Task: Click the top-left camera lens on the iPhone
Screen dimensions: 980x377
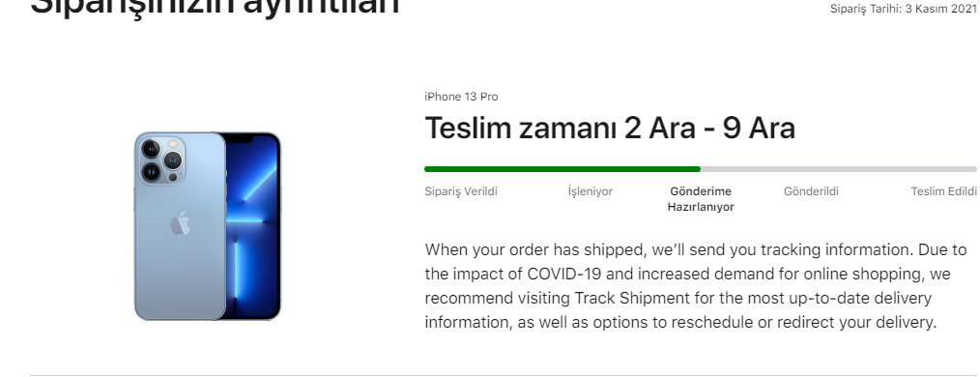Action: coord(151,149)
